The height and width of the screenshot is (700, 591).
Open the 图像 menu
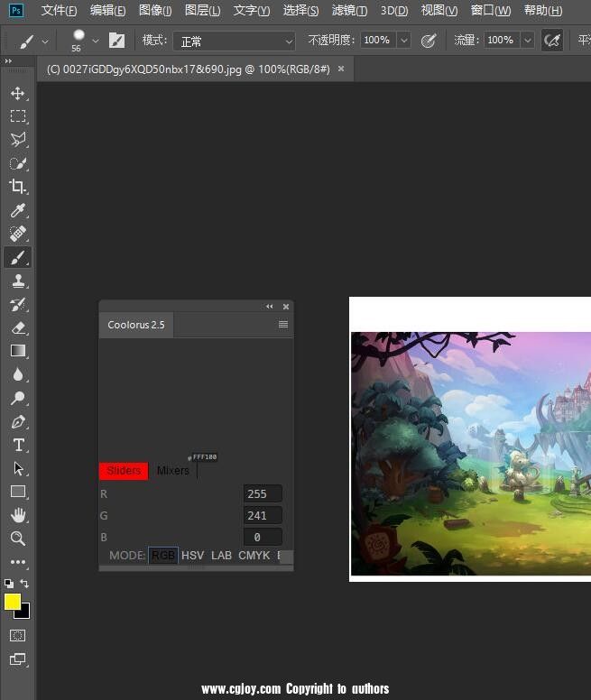pos(155,10)
